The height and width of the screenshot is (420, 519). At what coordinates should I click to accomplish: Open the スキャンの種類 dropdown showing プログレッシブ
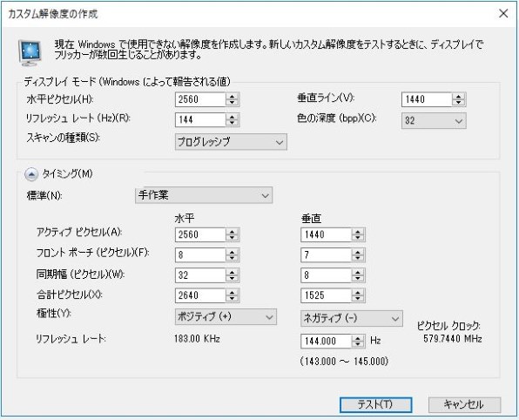point(231,142)
